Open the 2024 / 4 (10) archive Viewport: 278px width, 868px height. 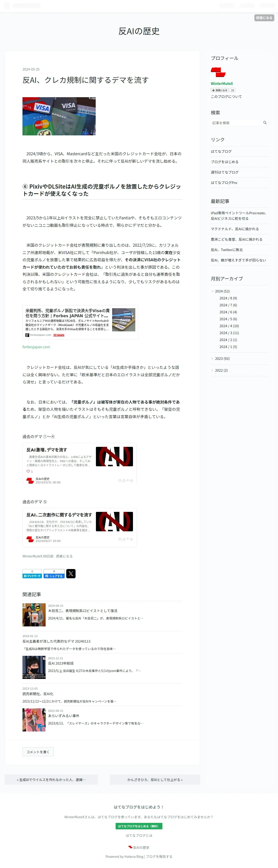click(229, 326)
